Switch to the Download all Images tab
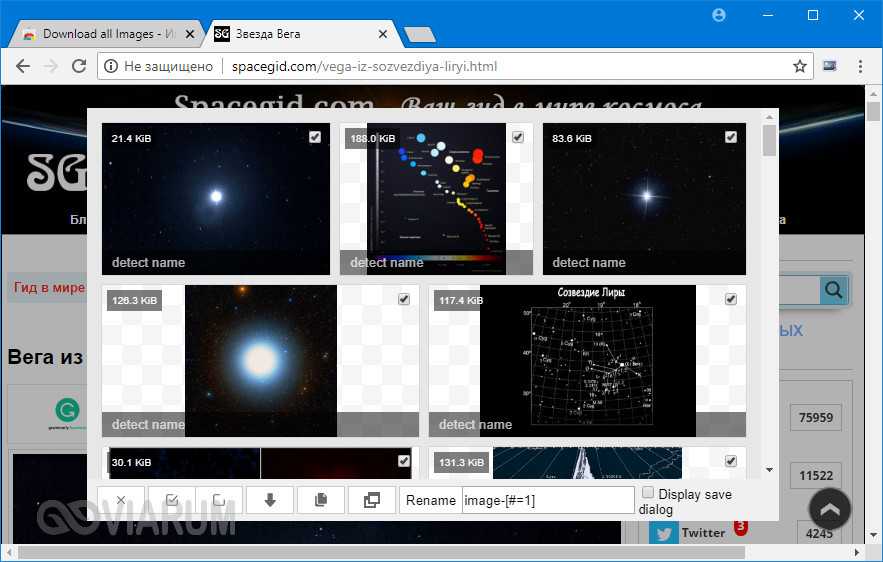The image size is (883, 562). tap(100, 34)
